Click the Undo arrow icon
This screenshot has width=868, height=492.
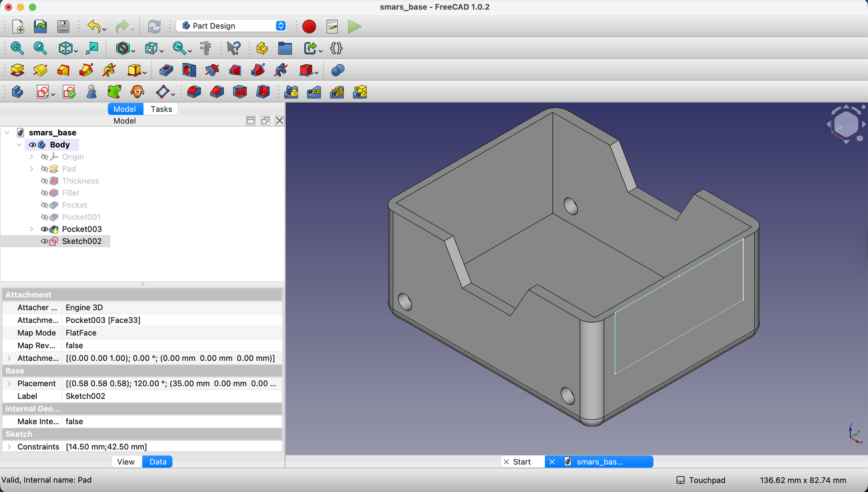94,26
